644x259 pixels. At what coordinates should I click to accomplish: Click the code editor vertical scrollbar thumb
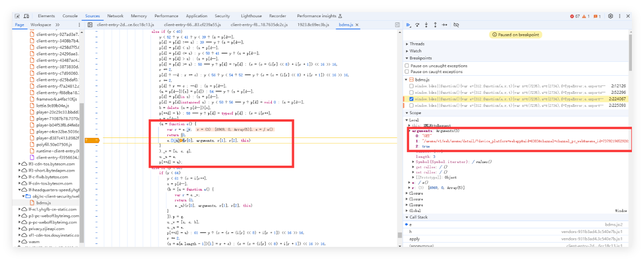400,236
